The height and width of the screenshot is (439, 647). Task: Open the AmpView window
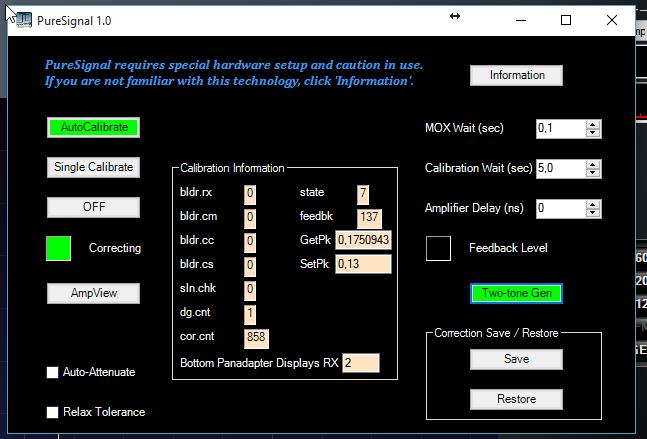[x=93, y=293]
